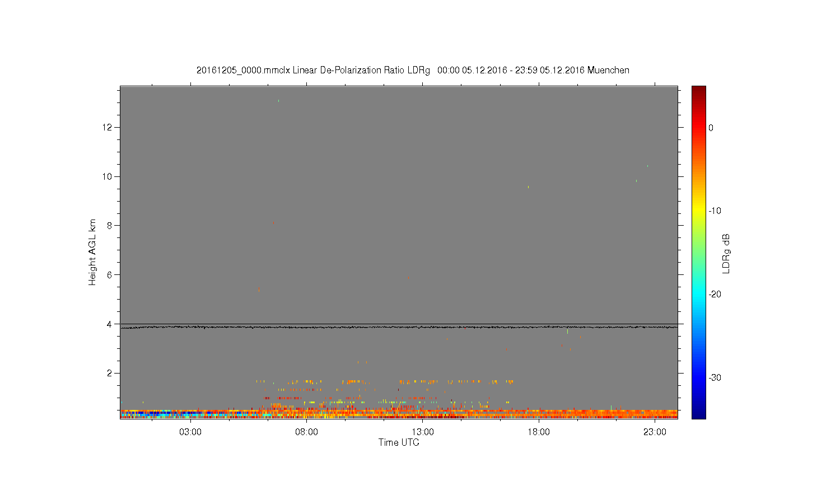Click the blue low-LDR patch near ground before 03:00

(x=162, y=413)
